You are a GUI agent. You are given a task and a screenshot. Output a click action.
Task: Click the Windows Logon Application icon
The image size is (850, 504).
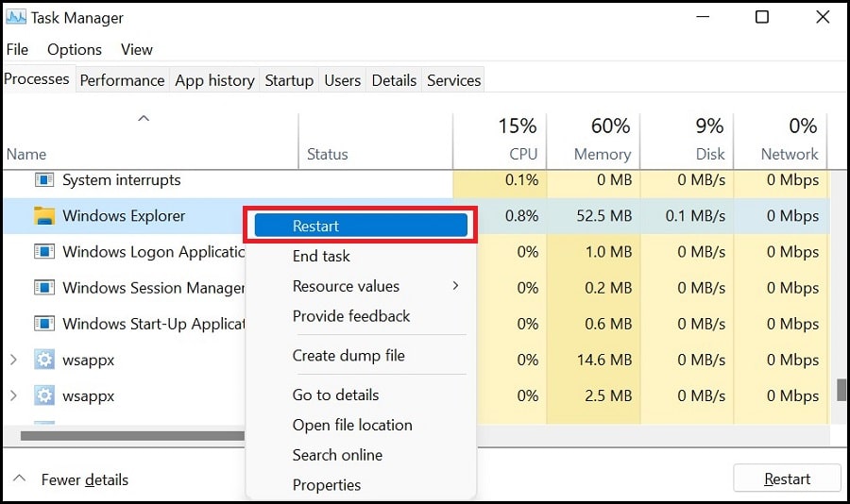coord(44,251)
